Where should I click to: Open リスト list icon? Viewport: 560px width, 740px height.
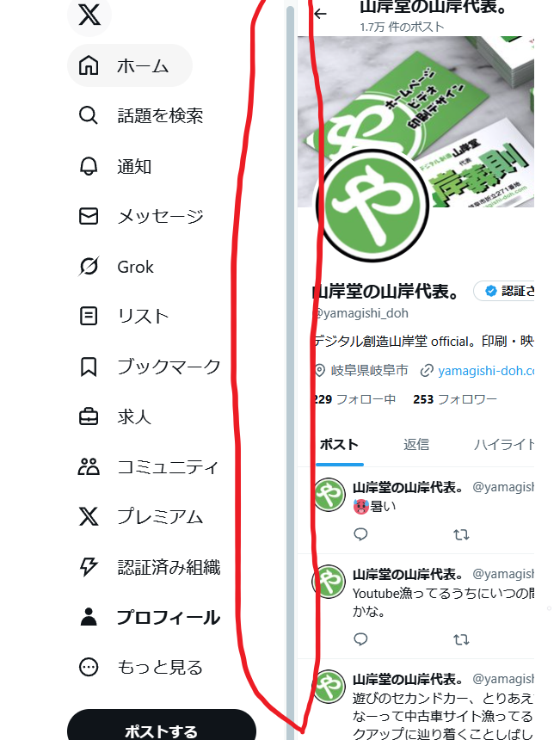(89, 316)
